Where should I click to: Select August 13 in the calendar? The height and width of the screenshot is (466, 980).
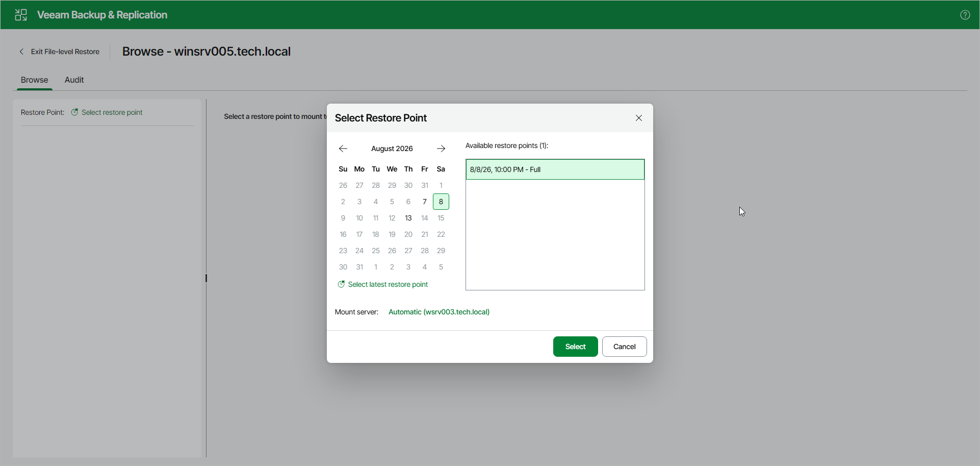408,218
